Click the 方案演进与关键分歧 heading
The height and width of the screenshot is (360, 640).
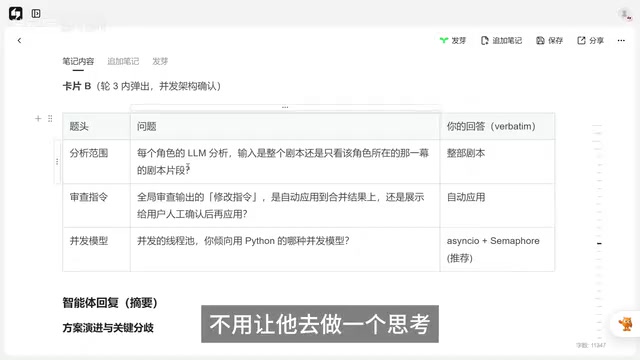108,328
